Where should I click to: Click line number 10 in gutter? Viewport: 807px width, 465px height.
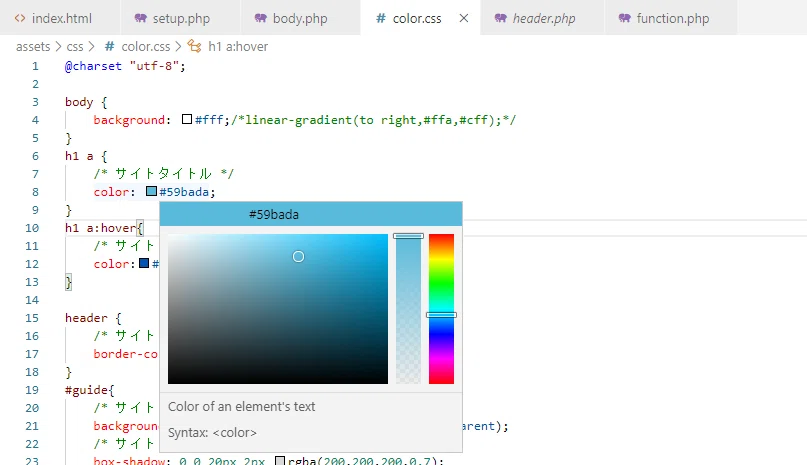click(32, 228)
